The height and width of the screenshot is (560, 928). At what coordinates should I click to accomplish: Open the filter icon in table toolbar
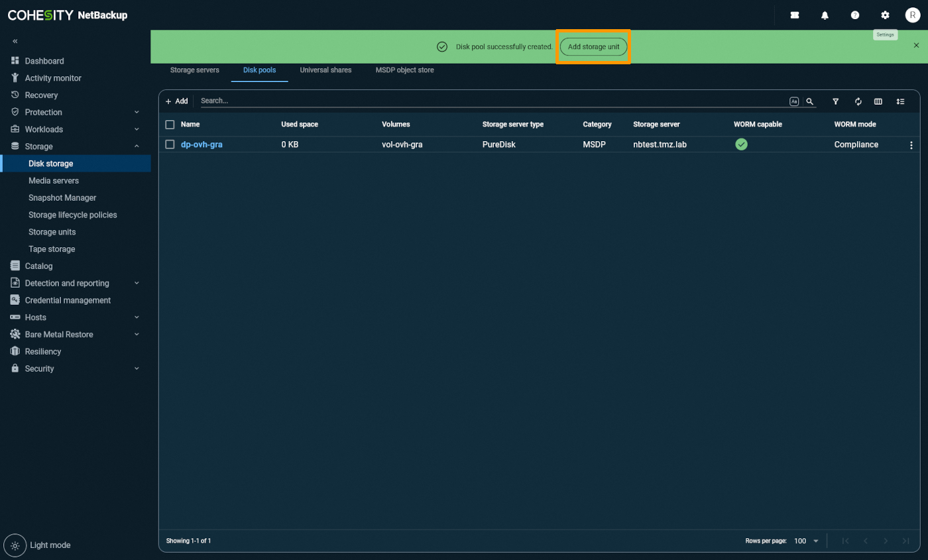(x=836, y=101)
